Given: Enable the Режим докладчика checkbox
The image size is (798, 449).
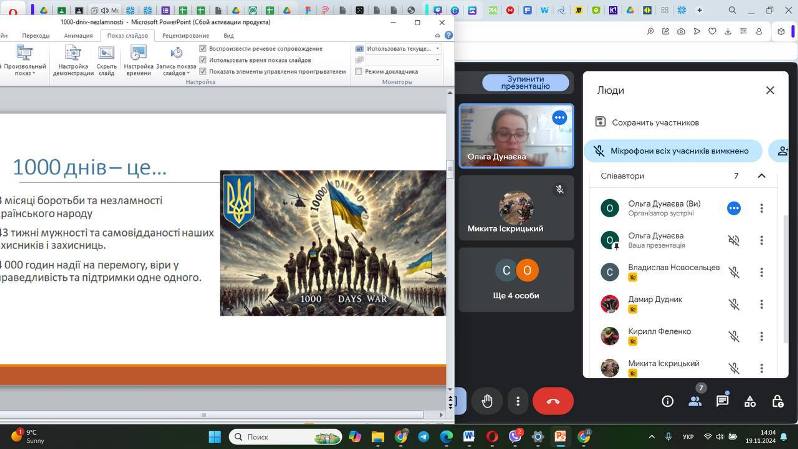Looking at the screenshot, I should (359, 71).
